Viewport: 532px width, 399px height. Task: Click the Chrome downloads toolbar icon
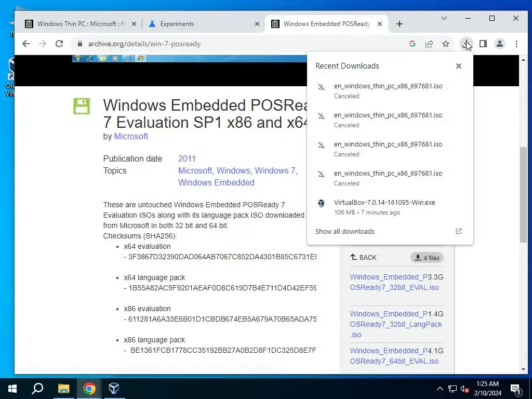coord(466,44)
